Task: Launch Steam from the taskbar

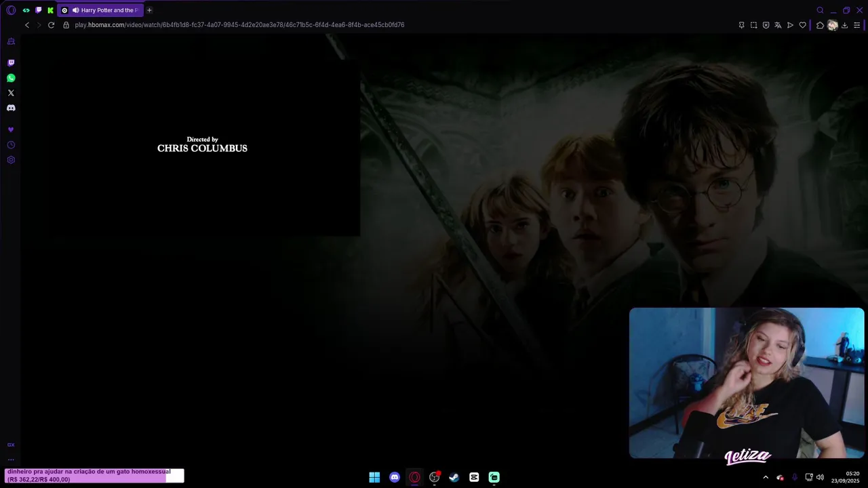Action: tap(454, 477)
